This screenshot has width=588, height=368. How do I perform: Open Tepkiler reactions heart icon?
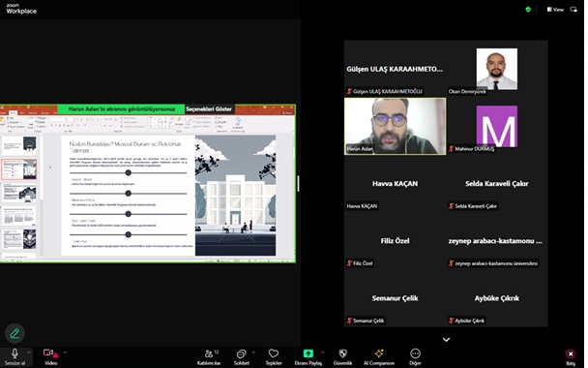274,353
